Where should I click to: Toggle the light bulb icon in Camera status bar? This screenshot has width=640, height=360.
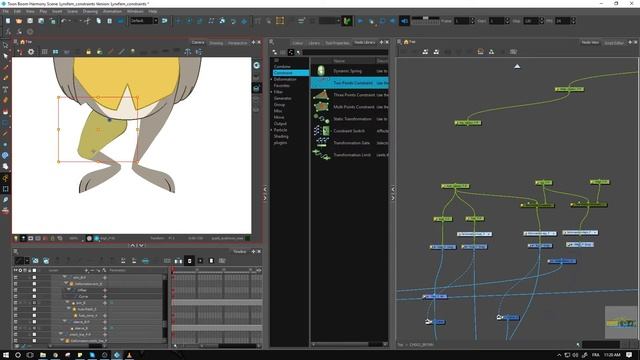[16, 238]
